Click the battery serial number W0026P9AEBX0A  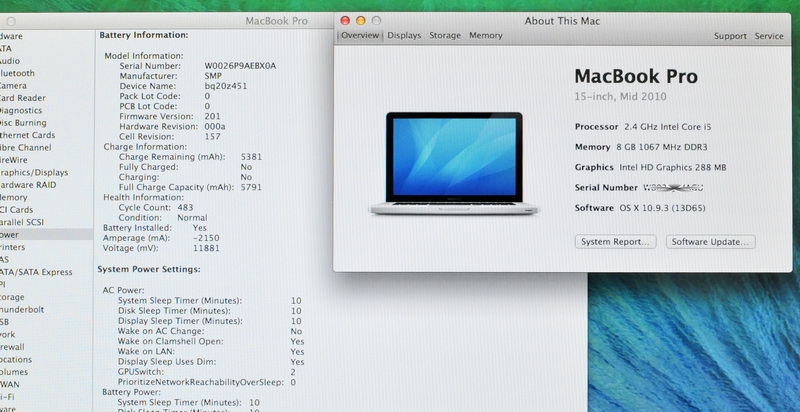[x=240, y=66]
